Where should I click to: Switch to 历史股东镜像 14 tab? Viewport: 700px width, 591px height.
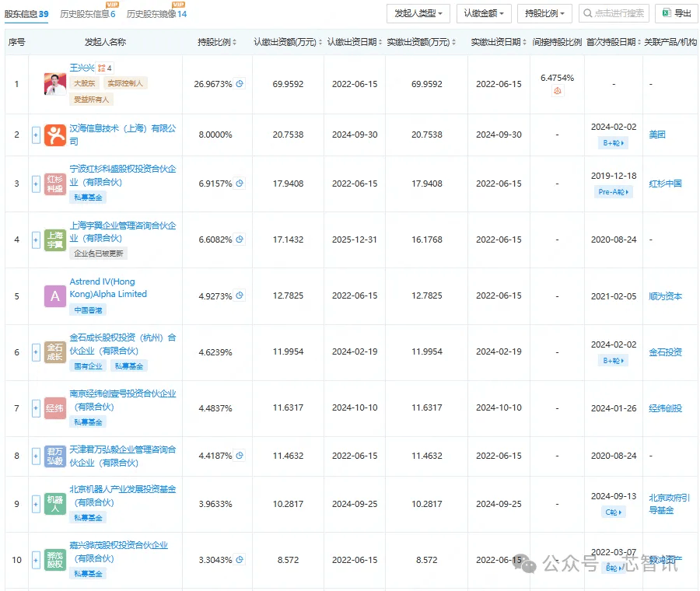pyautogui.click(x=156, y=14)
